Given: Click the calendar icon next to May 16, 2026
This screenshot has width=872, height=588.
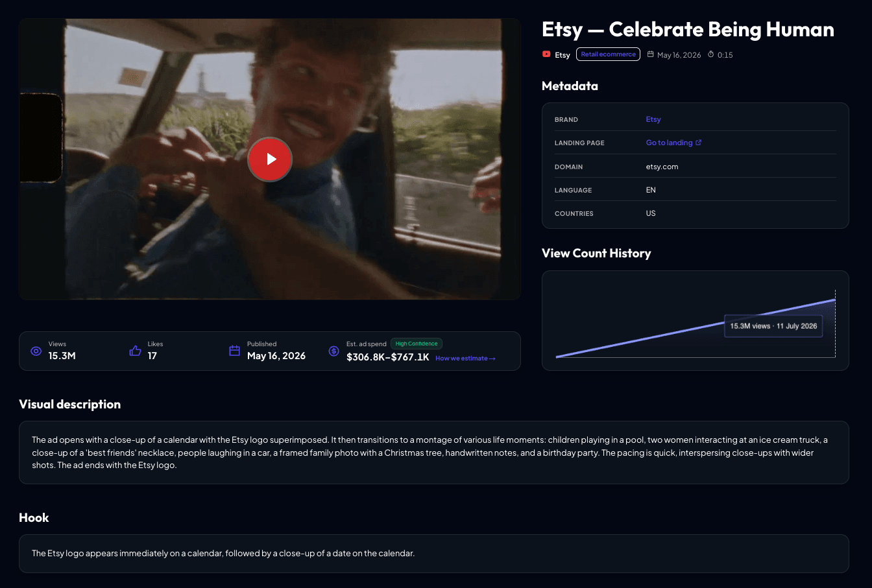Looking at the screenshot, I should click(x=651, y=54).
